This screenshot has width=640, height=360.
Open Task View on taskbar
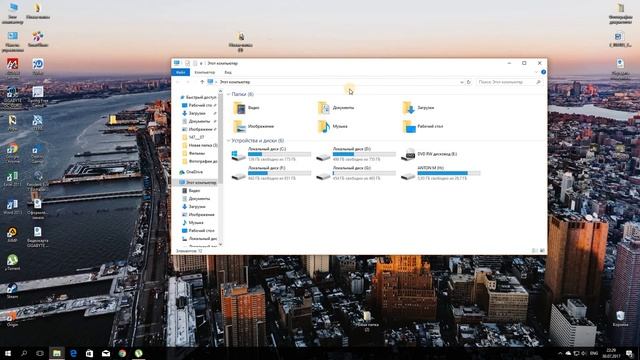pos(40,353)
